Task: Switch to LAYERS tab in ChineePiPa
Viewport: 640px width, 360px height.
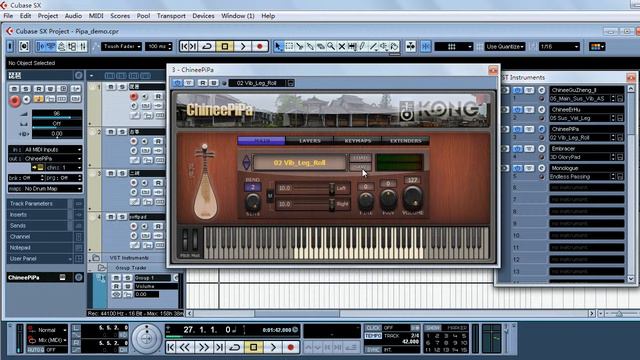Action: [310, 141]
